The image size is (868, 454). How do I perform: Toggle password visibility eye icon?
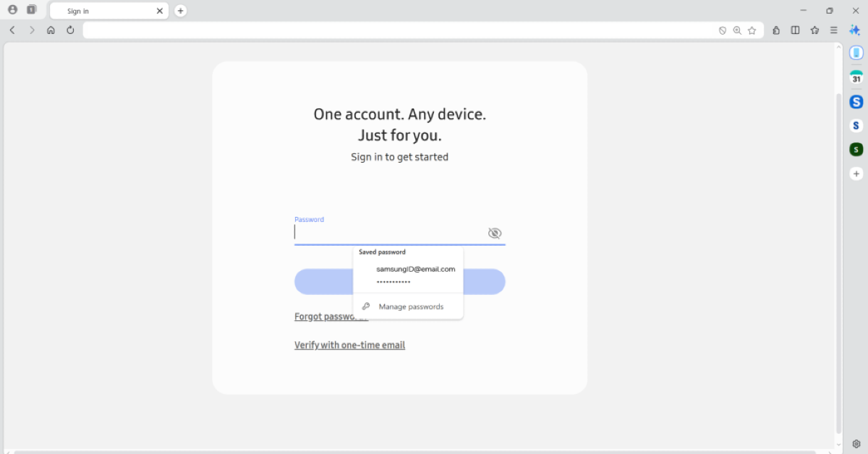(x=495, y=233)
